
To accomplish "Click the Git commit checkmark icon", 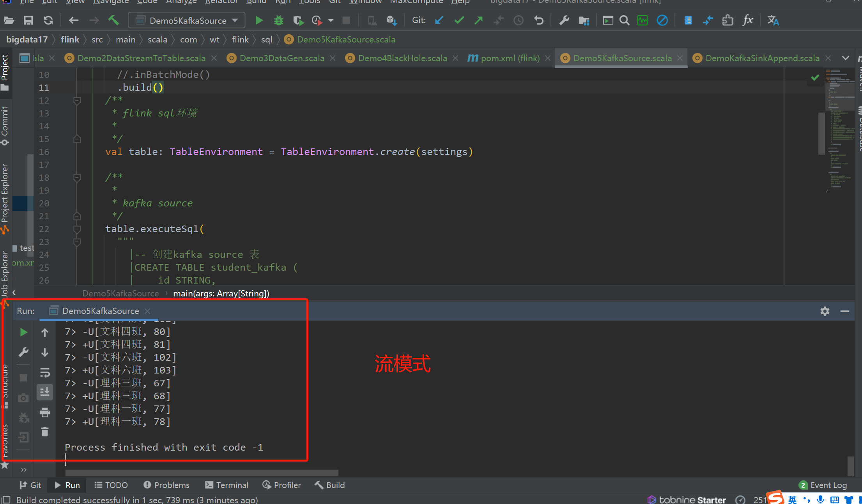I will pyautogui.click(x=459, y=20).
